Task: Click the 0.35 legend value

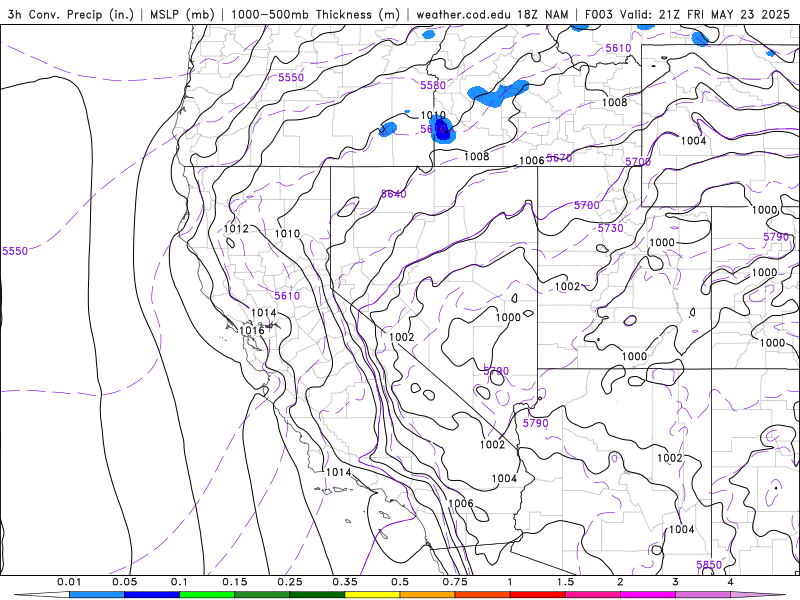Action: pyautogui.click(x=345, y=582)
